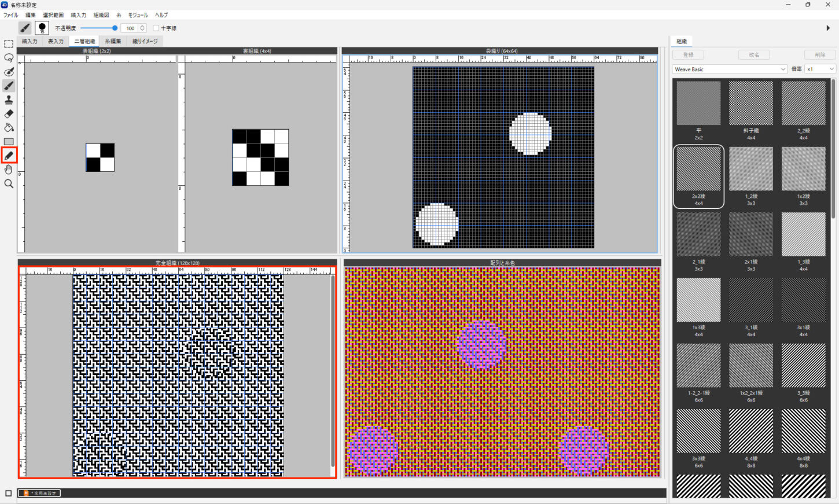Select the 斜子織 4x4 weave thumbnail
Image resolution: width=839 pixels, height=504 pixels.
coord(750,103)
